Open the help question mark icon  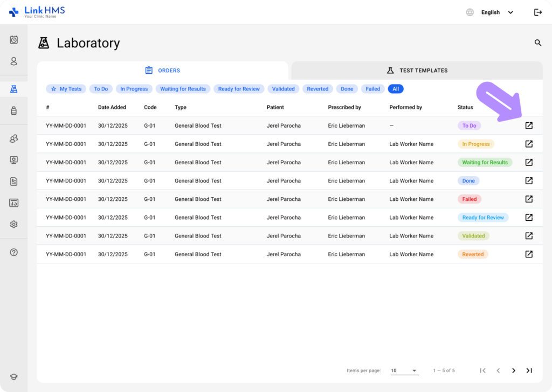pos(13,253)
